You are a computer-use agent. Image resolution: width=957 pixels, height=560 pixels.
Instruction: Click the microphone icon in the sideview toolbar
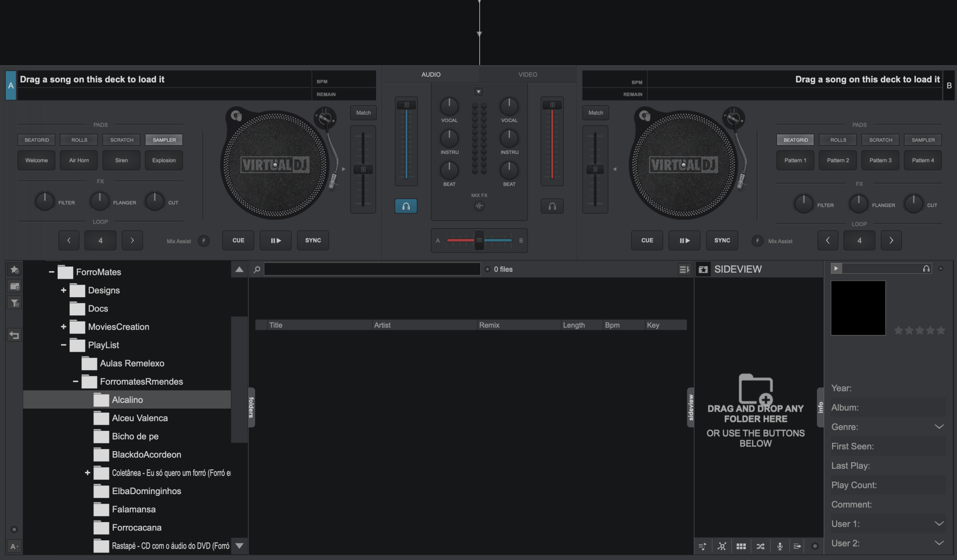tap(780, 546)
